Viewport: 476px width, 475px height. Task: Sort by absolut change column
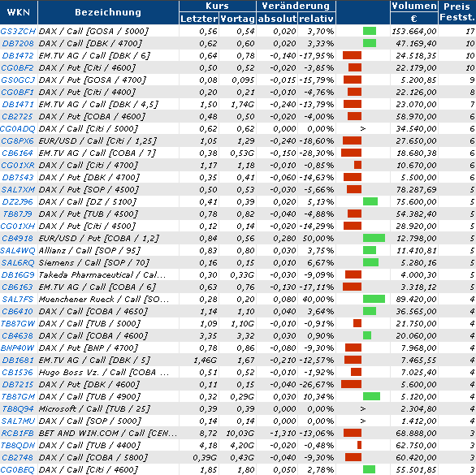[277, 19]
